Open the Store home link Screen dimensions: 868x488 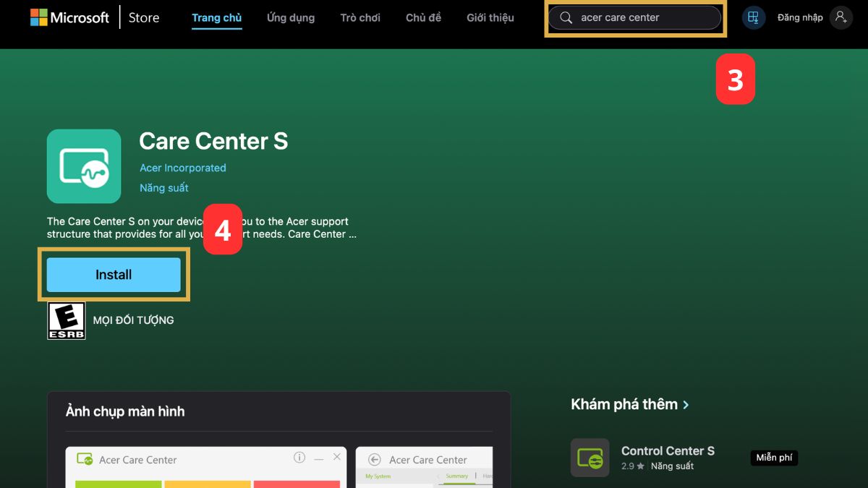pos(144,17)
